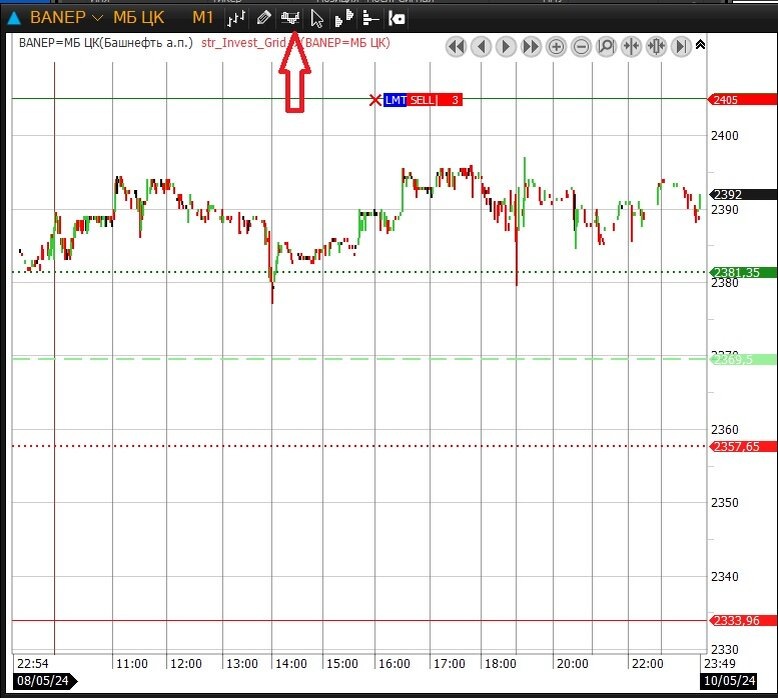
Task: Click the 22:54 time axis label
Action: pyautogui.click(x=33, y=663)
